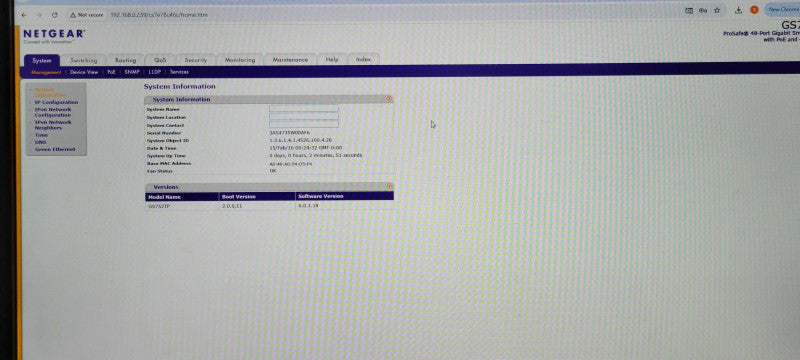
Task: Open the orange Chrome profile avatar
Action: click(x=754, y=10)
